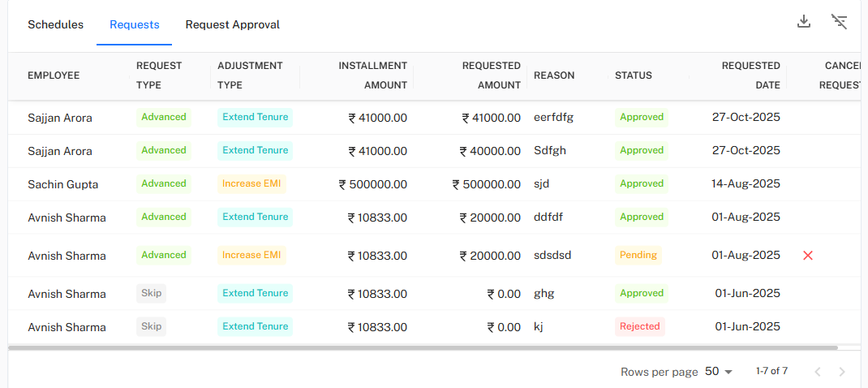The height and width of the screenshot is (388, 868).
Task: Select the Sachin Gupta employee row
Action: (x=63, y=184)
